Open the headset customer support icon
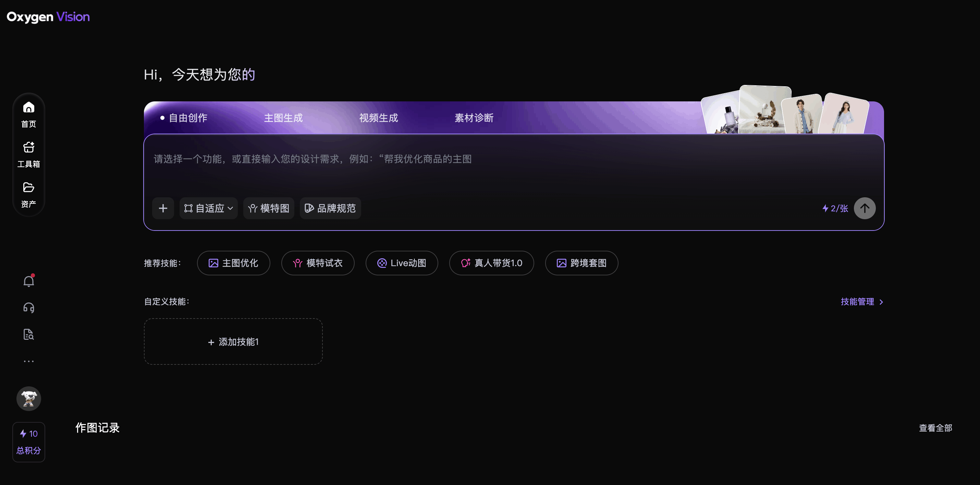980x485 pixels. 28,307
